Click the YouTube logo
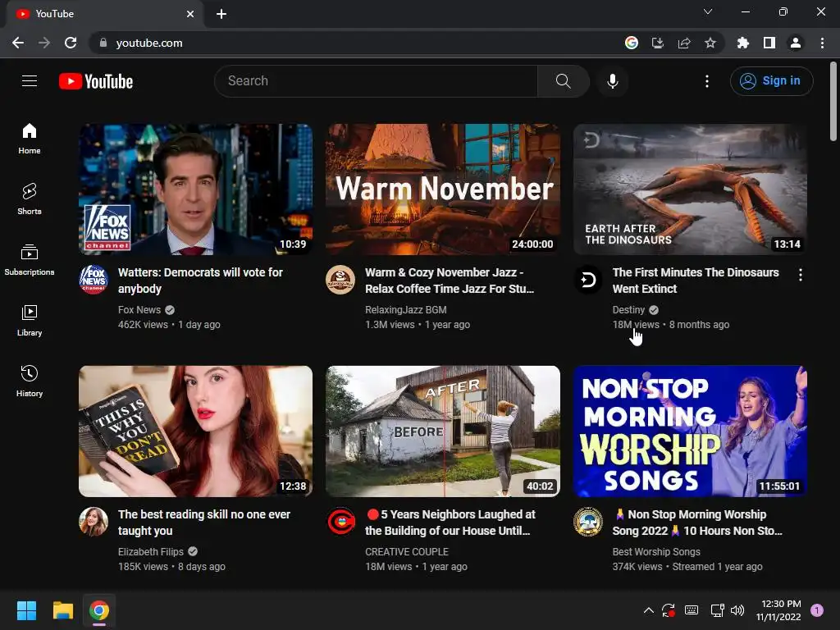The image size is (840, 630). pos(96,81)
